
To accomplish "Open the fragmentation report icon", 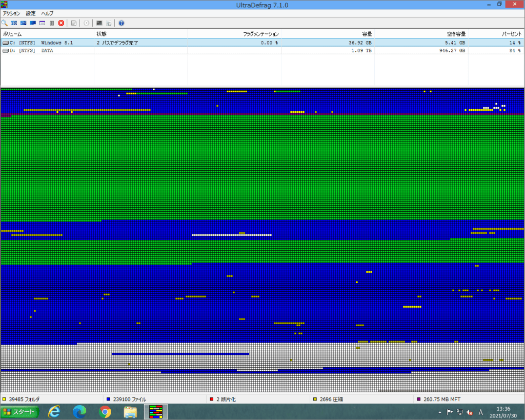I will pyautogui.click(x=74, y=23).
